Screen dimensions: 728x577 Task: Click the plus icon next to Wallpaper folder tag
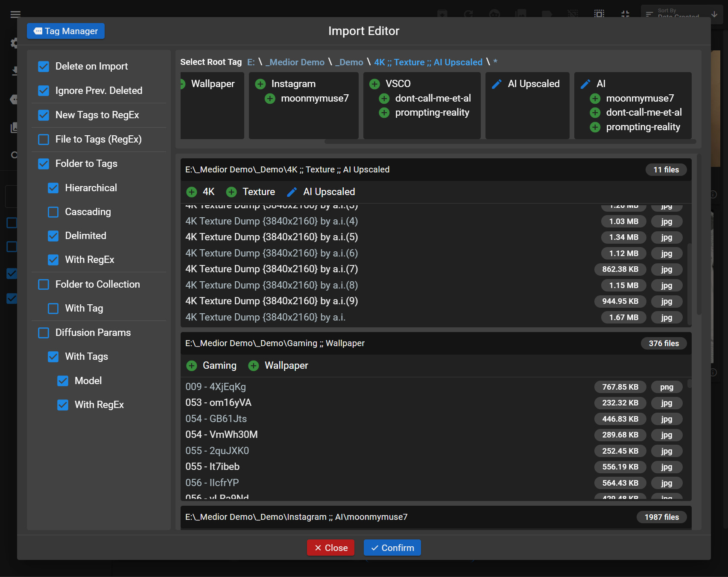(254, 366)
